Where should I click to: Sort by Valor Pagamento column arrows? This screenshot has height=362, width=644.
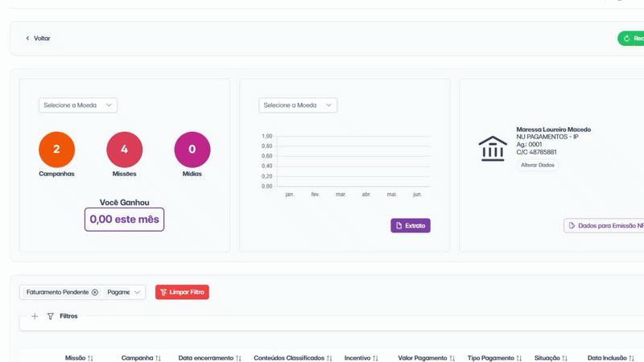coord(452,358)
